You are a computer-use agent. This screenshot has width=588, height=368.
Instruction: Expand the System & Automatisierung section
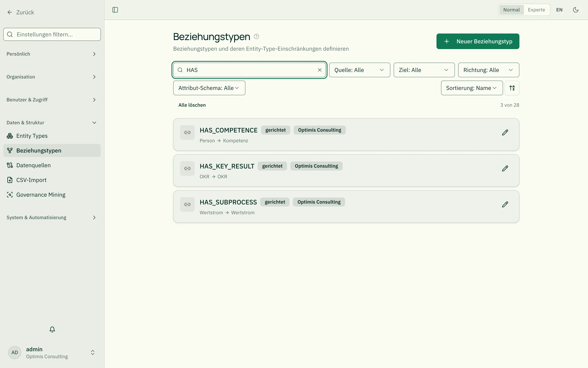pyautogui.click(x=52, y=218)
